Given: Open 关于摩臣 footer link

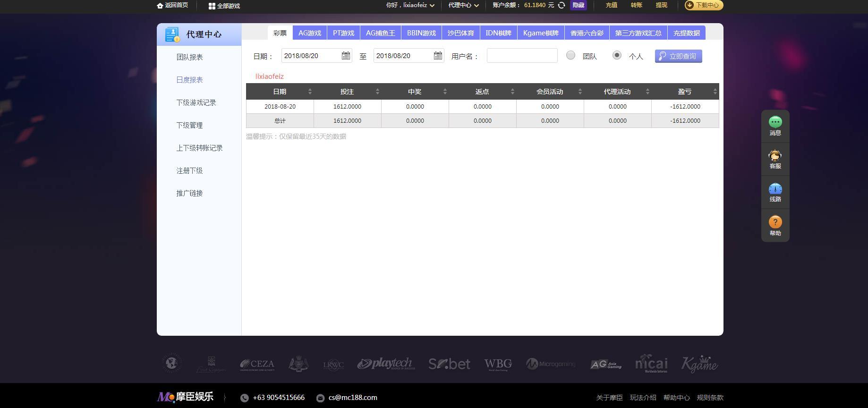Looking at the screenshot, I should pyautogui.click(x=609, y=398).
